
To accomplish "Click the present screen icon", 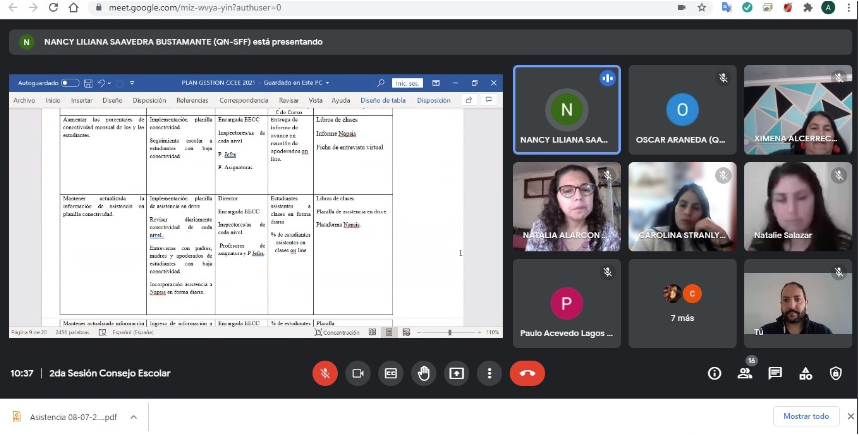I will click(x=457, y=373).
